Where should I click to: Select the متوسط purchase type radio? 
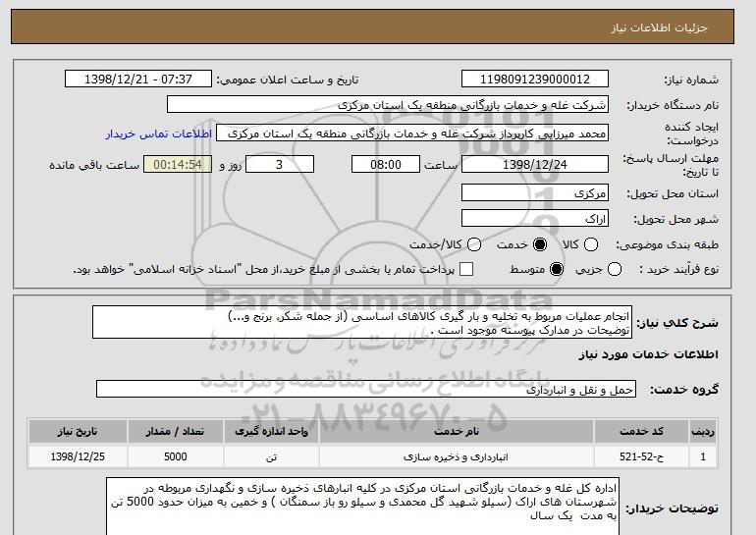click(x=557, y=269)
